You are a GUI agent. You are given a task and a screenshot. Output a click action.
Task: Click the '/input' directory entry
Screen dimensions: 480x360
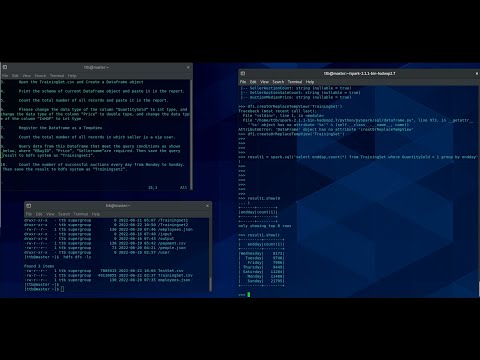[165, 234]
